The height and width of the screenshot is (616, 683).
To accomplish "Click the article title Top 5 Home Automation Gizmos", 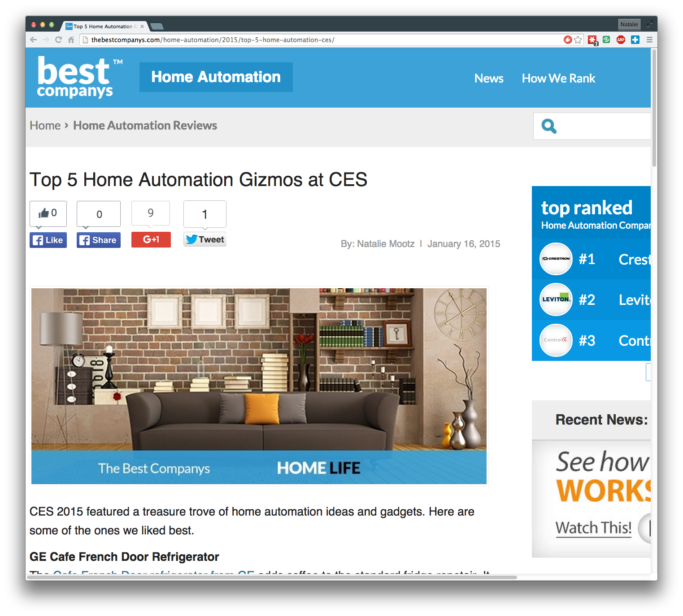I will [x=198, y=180].
